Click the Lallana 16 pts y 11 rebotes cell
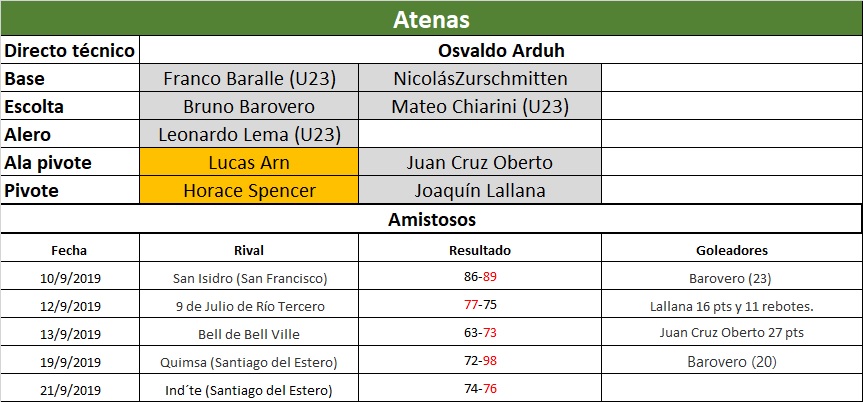This screenshot has height=402, width=863. point(731,306)
